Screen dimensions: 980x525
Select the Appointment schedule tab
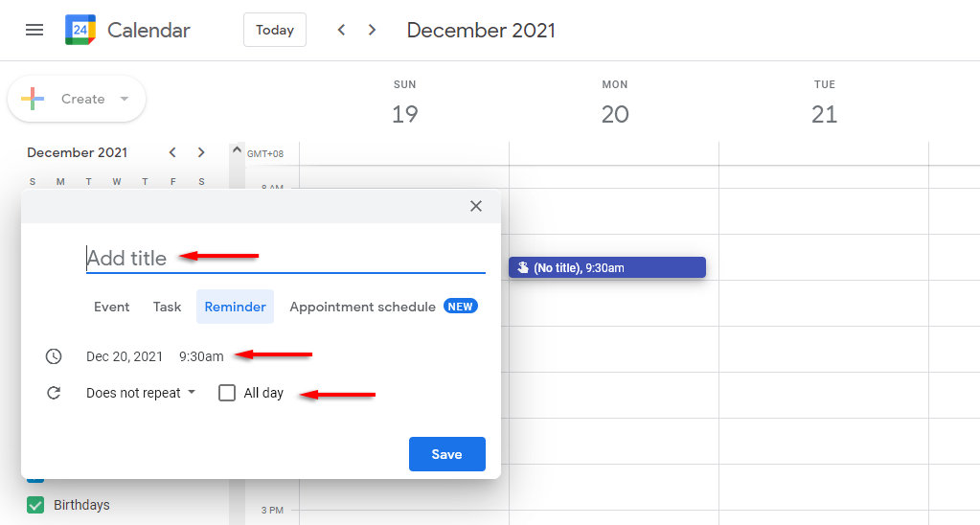click(362, 307)
